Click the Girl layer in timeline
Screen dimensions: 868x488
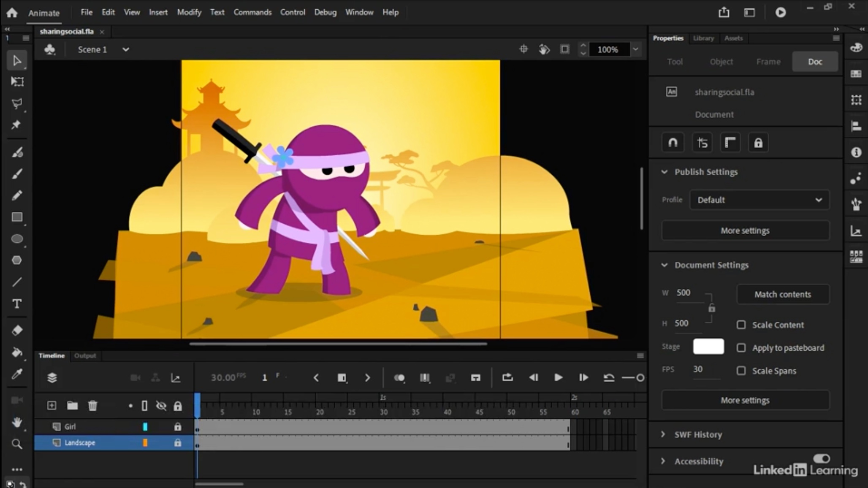click(71, 427)
